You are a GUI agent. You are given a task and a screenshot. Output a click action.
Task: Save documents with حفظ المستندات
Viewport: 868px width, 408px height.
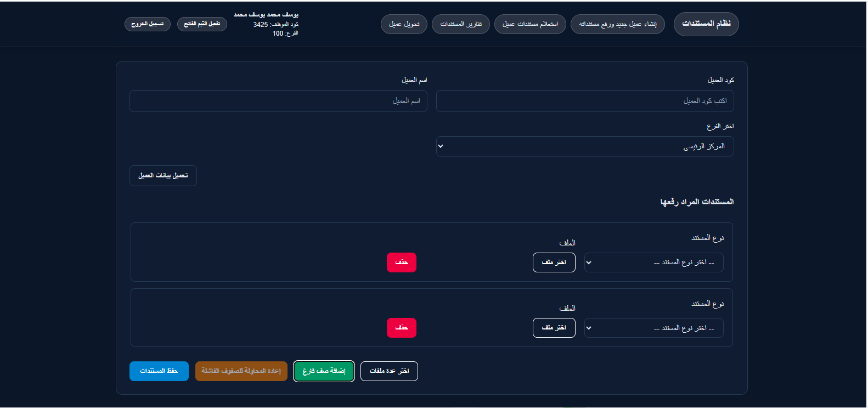coord(159,371)
